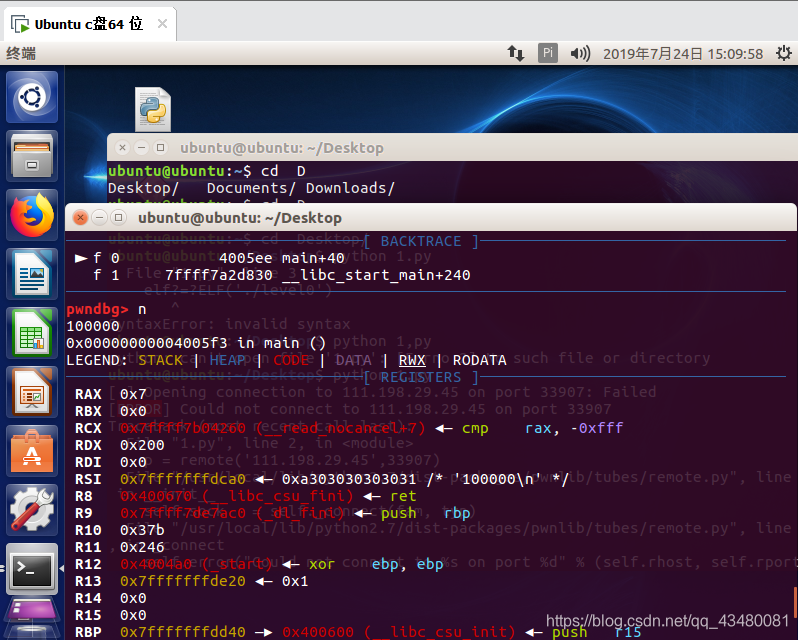Open the clock showing 2019年7月24日 15:09:58
The width and height of the screenshot is (798, 640).
[x=683, y=53]
